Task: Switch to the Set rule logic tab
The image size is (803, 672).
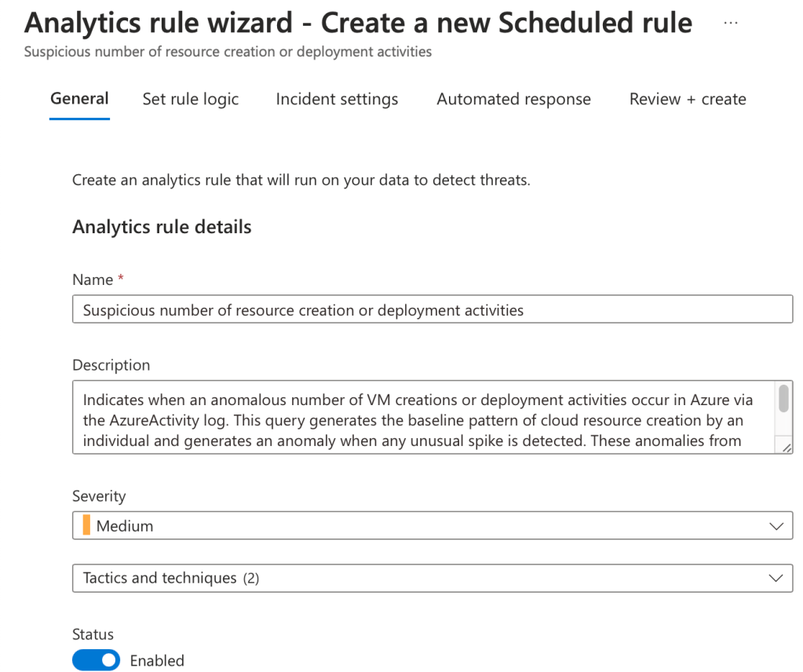Action: (x=191, y=100)
